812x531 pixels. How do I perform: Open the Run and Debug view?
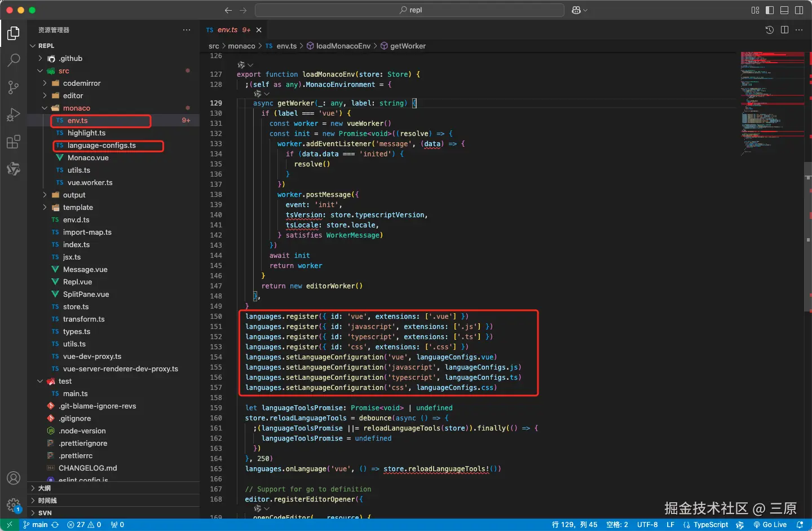point(14,115)
